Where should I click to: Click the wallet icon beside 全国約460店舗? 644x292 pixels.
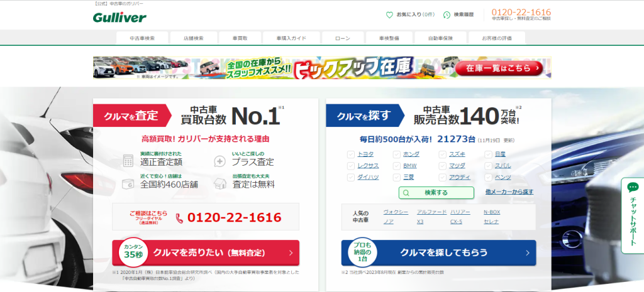[x=128, y=183]
